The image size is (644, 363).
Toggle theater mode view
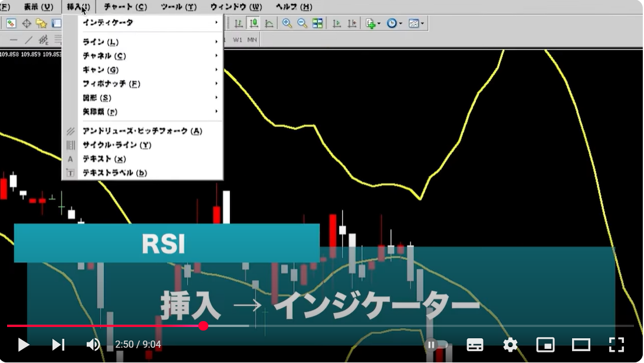pyautogui.click(x=581, y=345)
